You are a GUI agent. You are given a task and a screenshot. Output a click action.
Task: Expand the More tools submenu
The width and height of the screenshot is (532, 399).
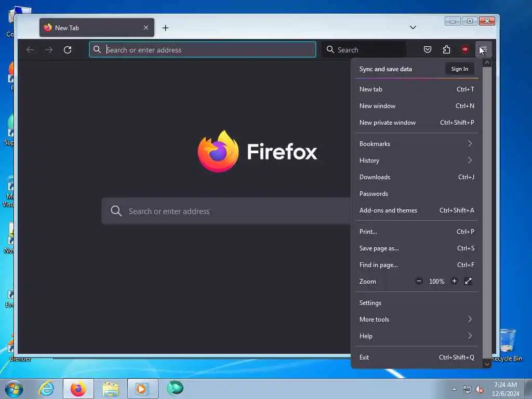pos(417,320)
